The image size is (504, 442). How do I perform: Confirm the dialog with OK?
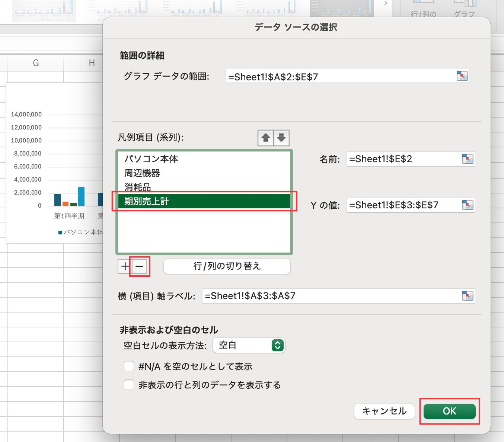[x=449, y=411]
